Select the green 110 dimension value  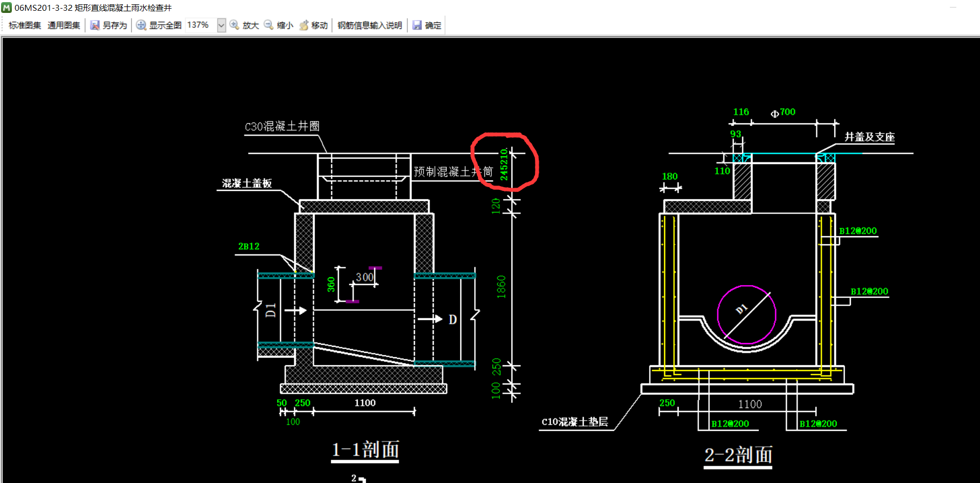[722, 171]
